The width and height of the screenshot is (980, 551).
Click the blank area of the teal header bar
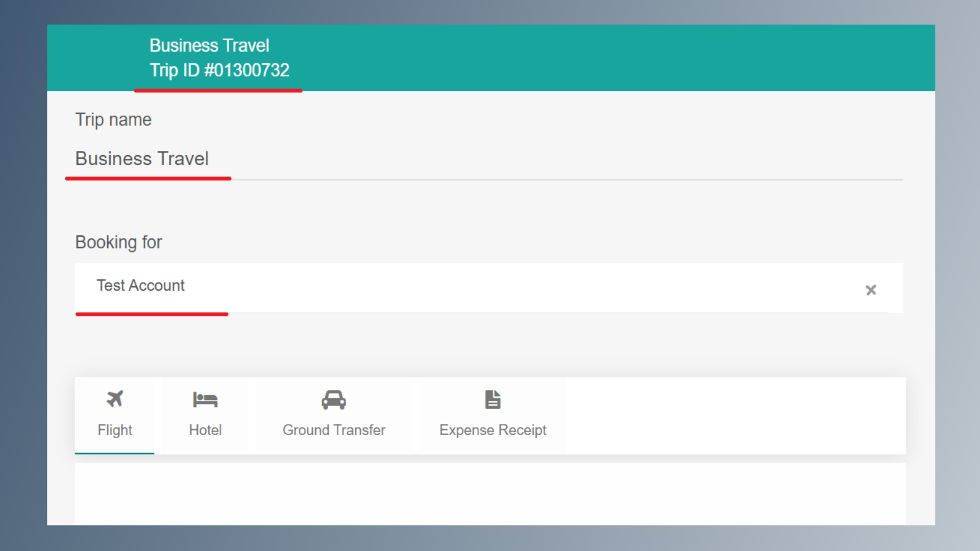point(612,58)
